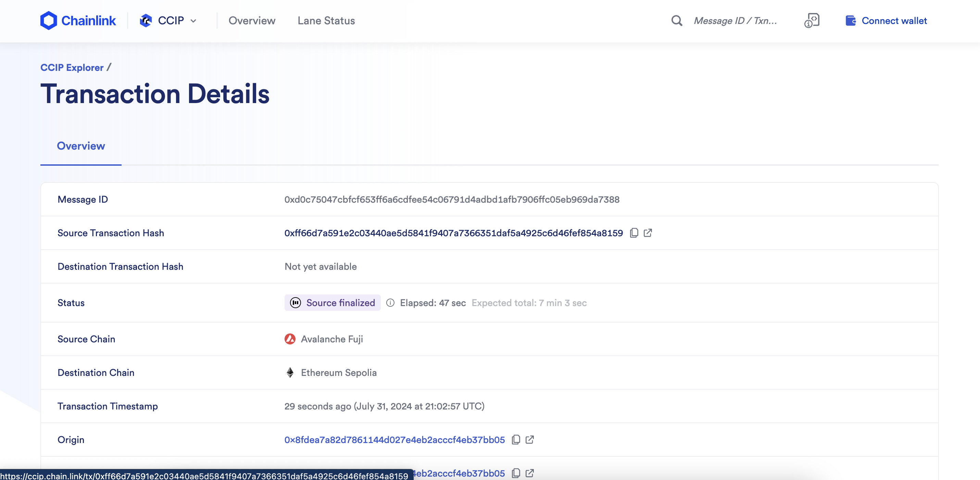The width and height of the screenshot is (980, 480).
Task: Click the Chainlink hexagon logo
Action: click(49, 21)
